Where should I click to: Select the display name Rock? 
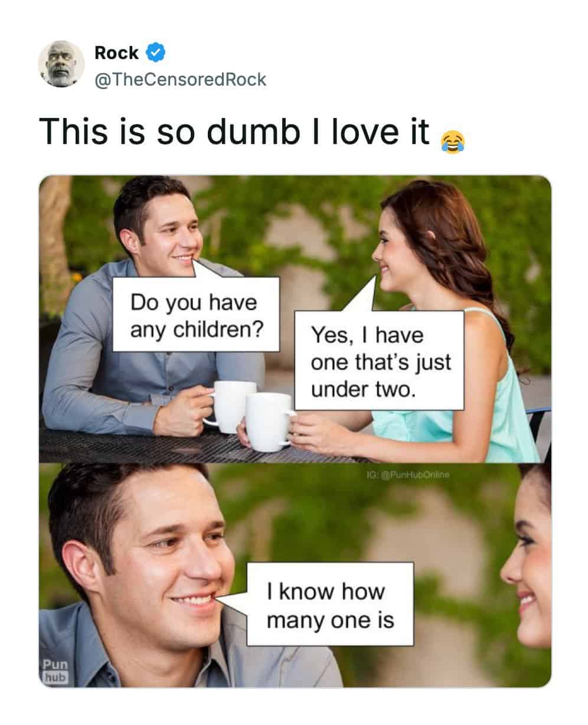click(x=116, y=53)
